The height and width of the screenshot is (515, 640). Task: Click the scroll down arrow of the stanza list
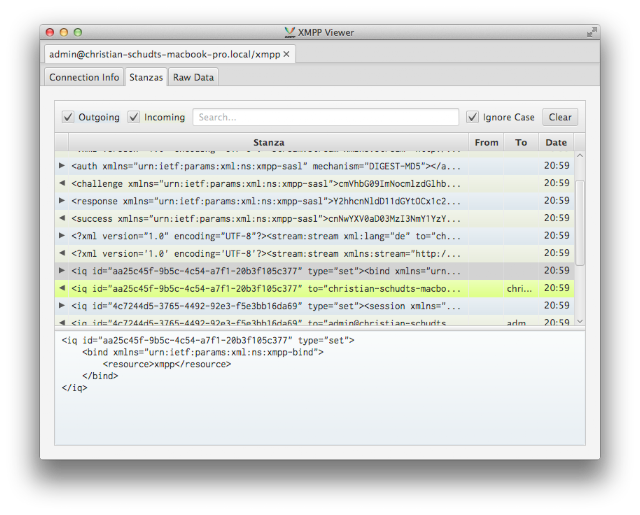coord(580,322)
